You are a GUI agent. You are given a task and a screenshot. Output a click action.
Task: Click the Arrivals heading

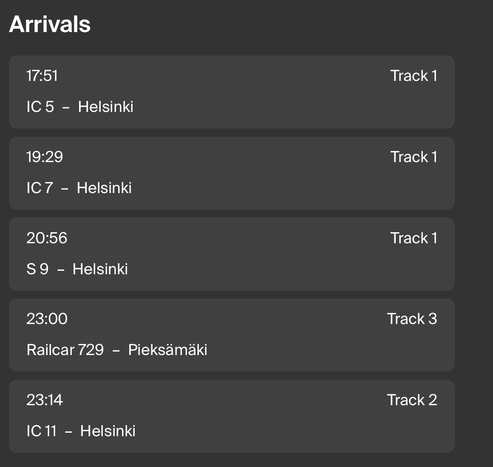pos(50,24)
